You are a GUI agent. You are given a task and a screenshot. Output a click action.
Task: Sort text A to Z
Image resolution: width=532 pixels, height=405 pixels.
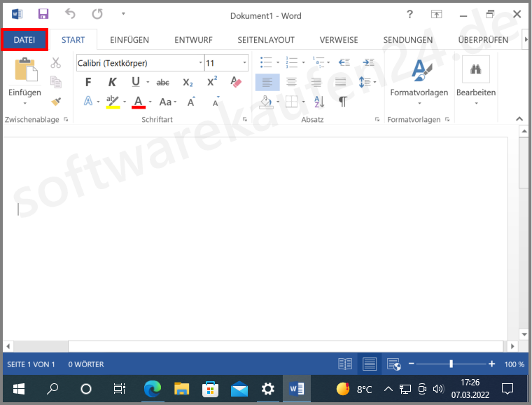click(319, 102)
